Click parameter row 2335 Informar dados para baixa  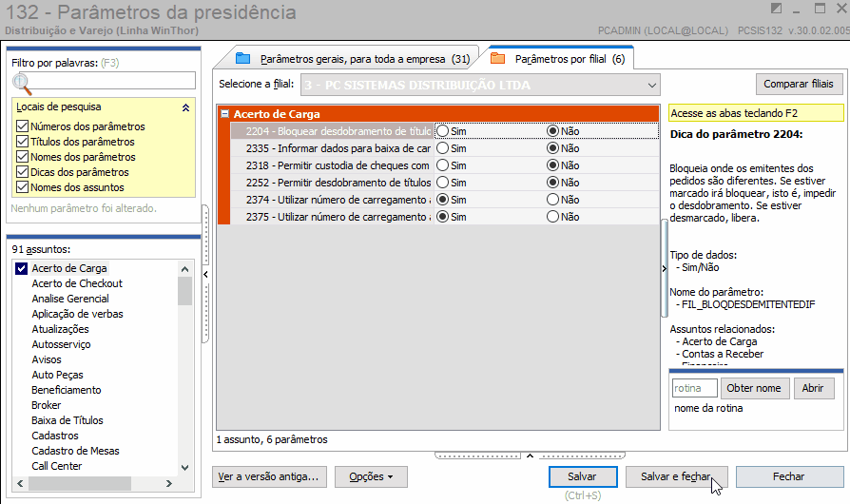tap(445, 148)
